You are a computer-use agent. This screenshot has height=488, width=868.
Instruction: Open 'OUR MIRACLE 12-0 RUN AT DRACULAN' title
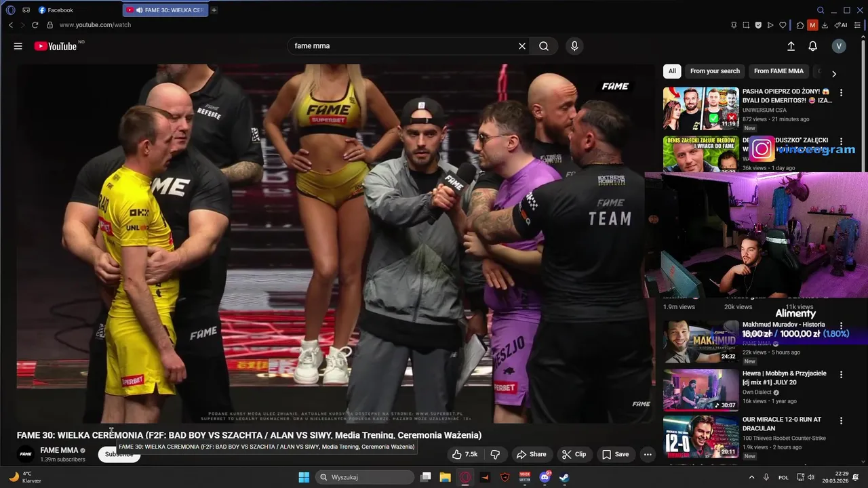[x=782, y=424]
